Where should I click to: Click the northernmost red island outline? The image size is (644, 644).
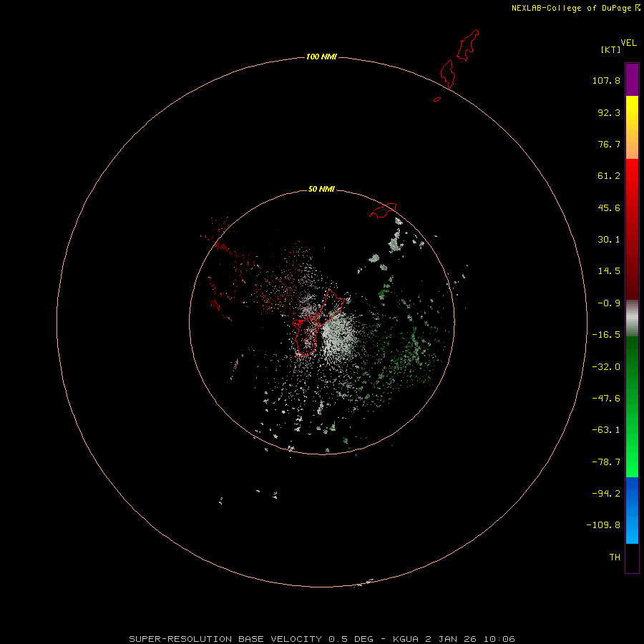(x=468, y=45)
